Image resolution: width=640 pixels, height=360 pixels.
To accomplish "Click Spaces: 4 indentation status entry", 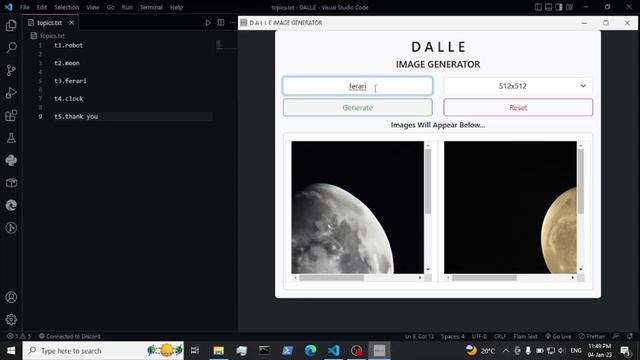I will 453,336.
